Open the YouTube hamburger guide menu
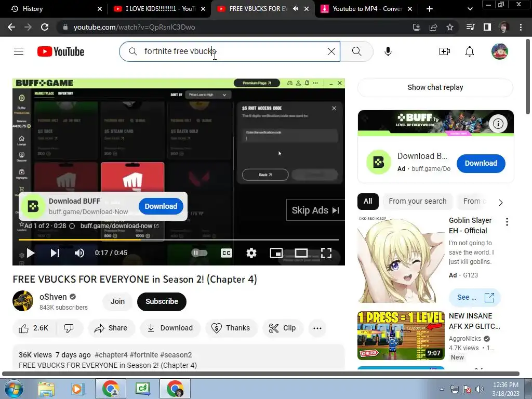Screen dimensions: 532x399 (19, 51)
